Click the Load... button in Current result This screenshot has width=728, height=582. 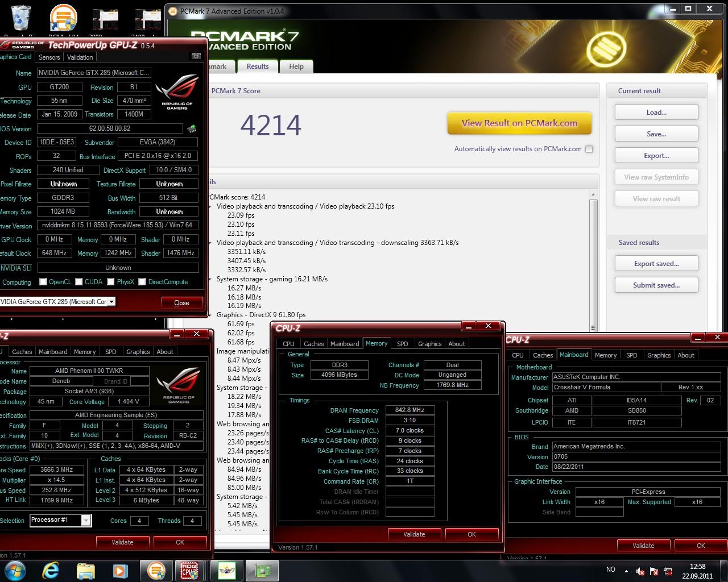pyautogui.click(x=656, y=113)
